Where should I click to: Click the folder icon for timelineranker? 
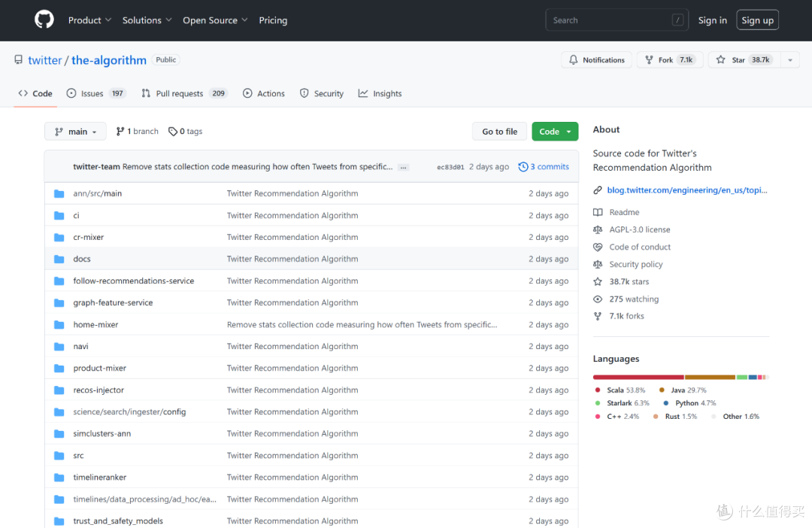59,477
